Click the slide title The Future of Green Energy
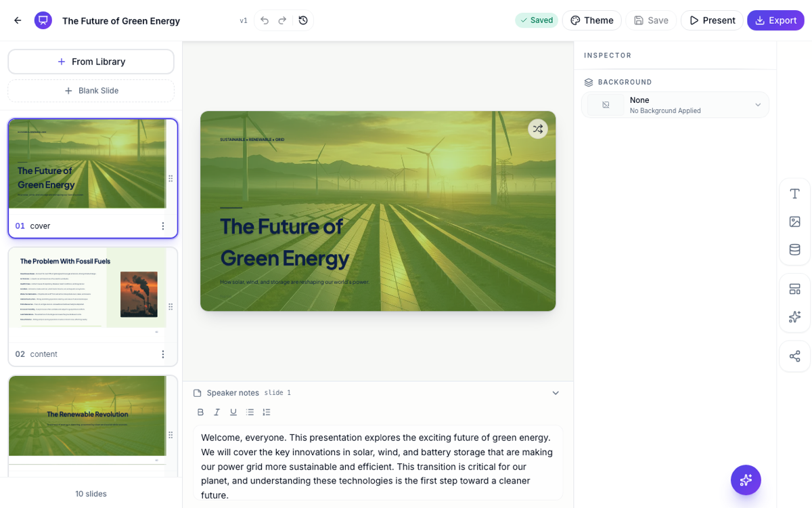Viewport: 812px width, 508px height. click(285, 242)
